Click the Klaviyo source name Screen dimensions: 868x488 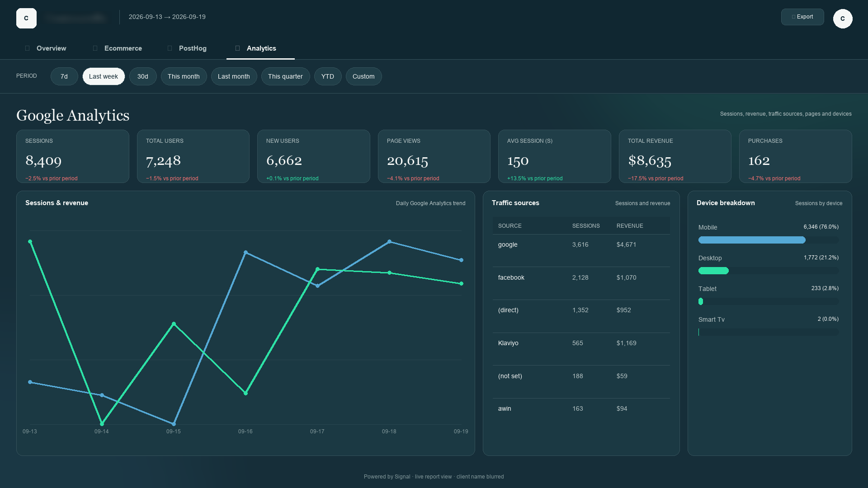[508, 343]
